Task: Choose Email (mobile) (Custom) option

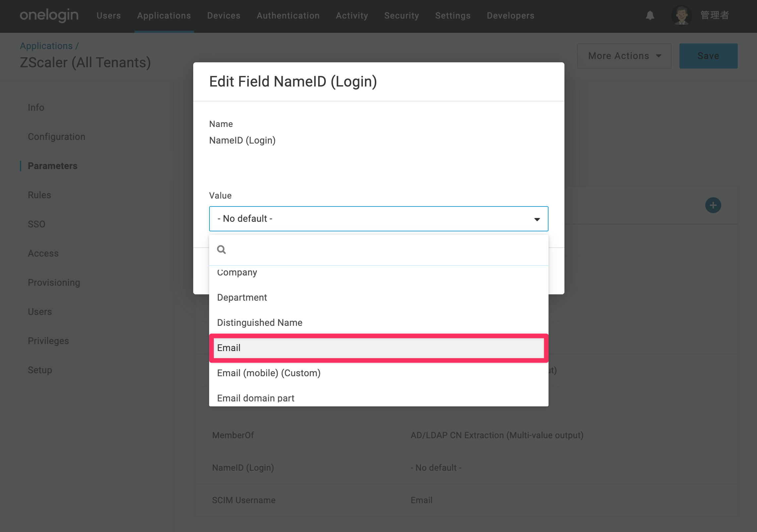Action: click(x=378, y=373)
